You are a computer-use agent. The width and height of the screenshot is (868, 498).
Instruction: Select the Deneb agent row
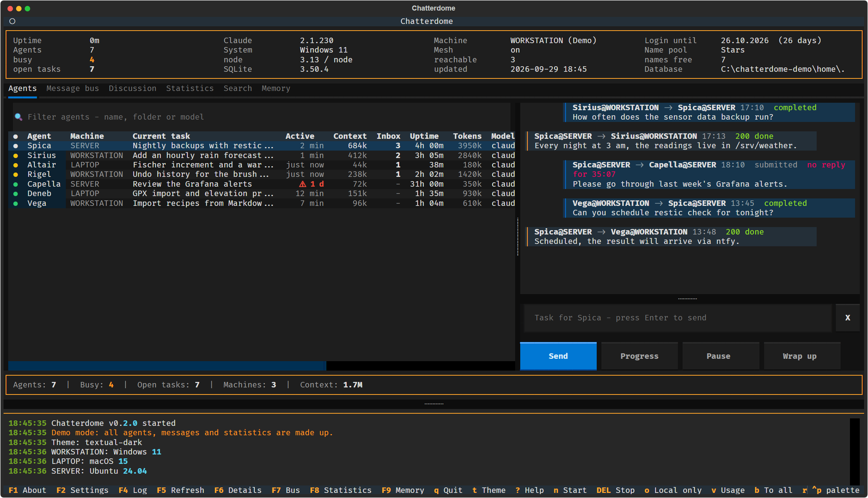tap(261, 194)
